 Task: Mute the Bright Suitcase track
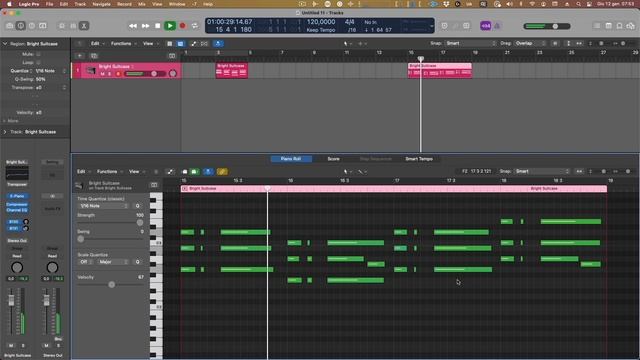point(102,74)
